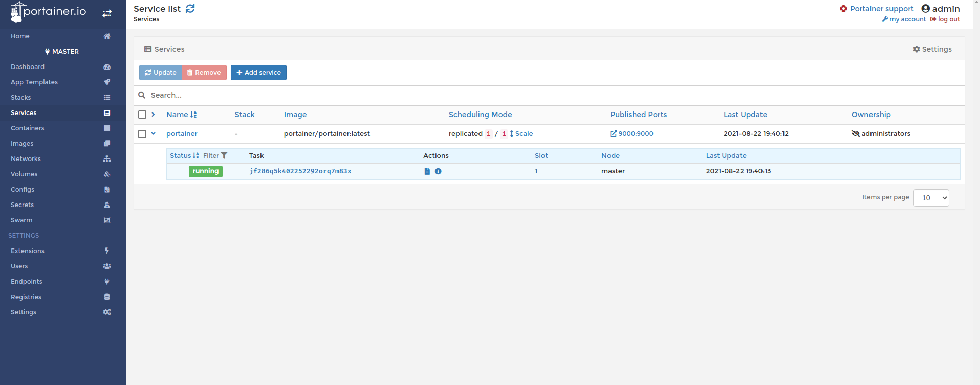Click filter funnel icon in tasks table
The image size is (980, 385).
pyautogui.click(x=224, y=156)
